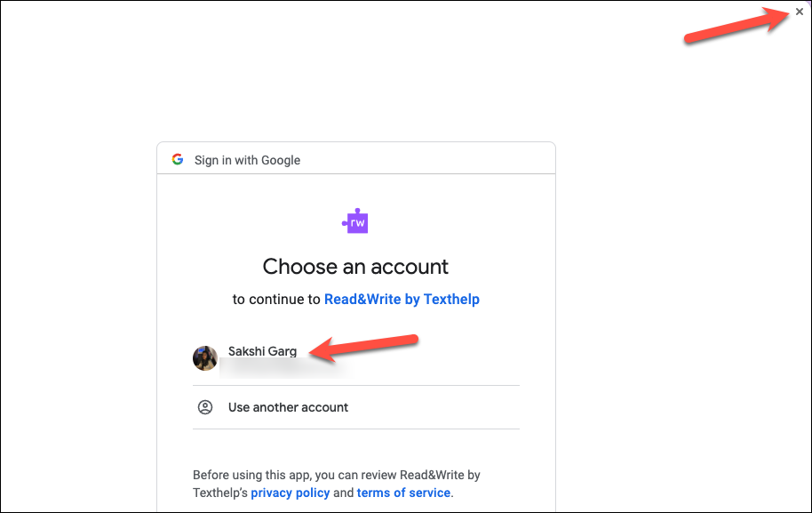Open the Read&Write by Texthelp link
Image resolution: width=812 pixels, height=513 pixels.
pyautogui.click(x=402, y=299)
